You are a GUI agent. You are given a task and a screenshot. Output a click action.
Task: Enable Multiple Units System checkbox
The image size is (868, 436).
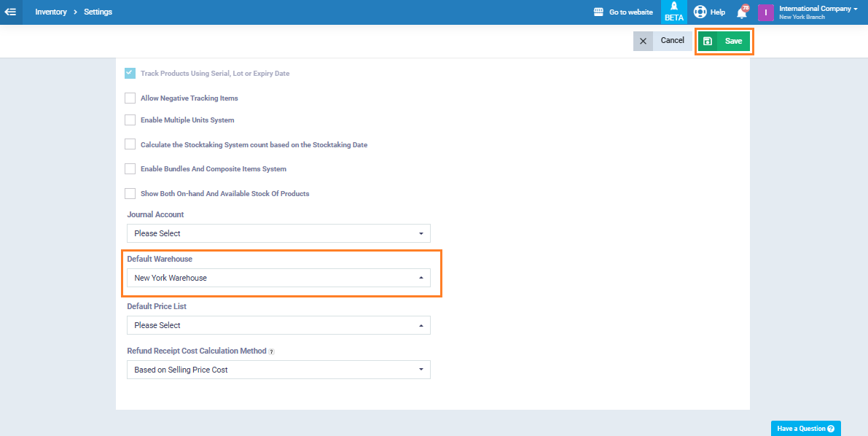point(130,120)
